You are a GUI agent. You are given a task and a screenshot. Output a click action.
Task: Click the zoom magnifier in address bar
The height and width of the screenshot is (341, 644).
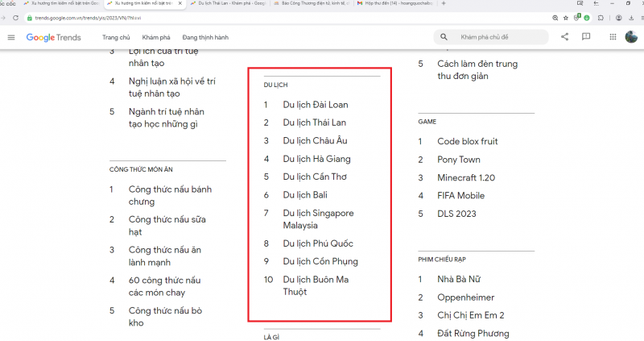point(557,16)
